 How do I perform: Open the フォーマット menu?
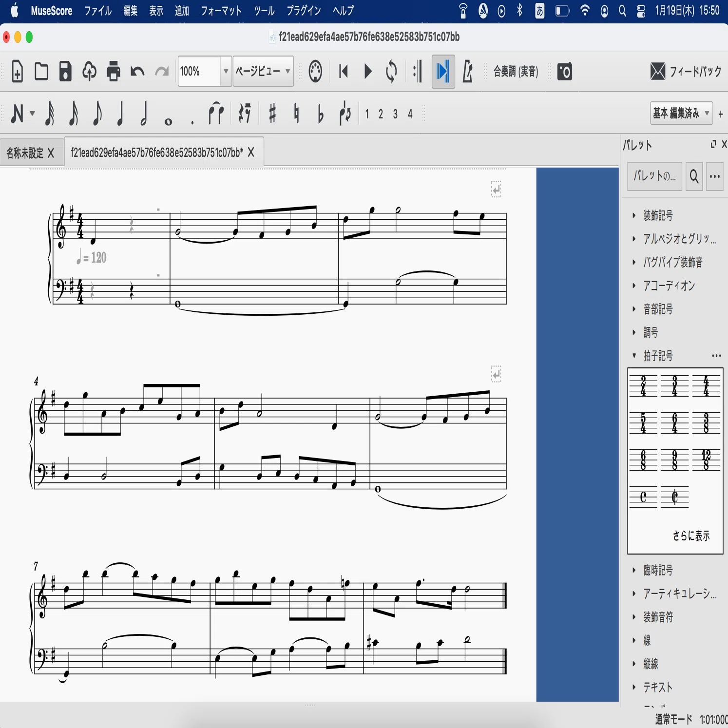[x=221, y=11]
